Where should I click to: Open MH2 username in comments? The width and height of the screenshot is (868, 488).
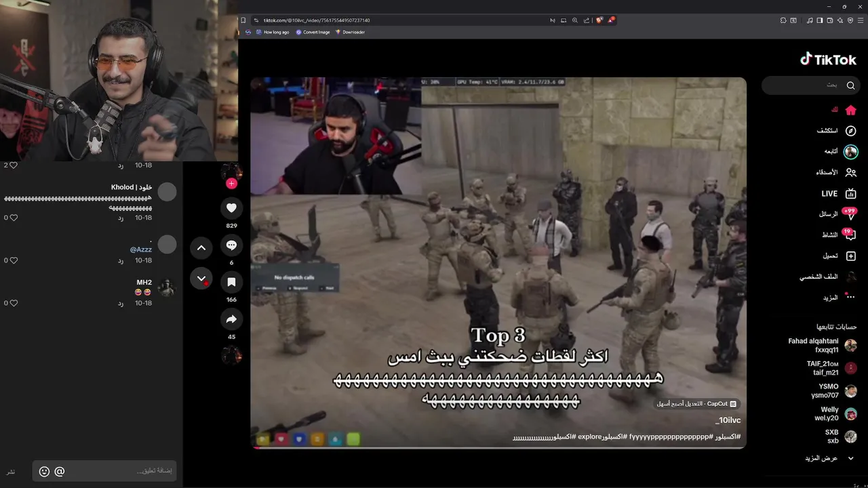coord(144,282)
